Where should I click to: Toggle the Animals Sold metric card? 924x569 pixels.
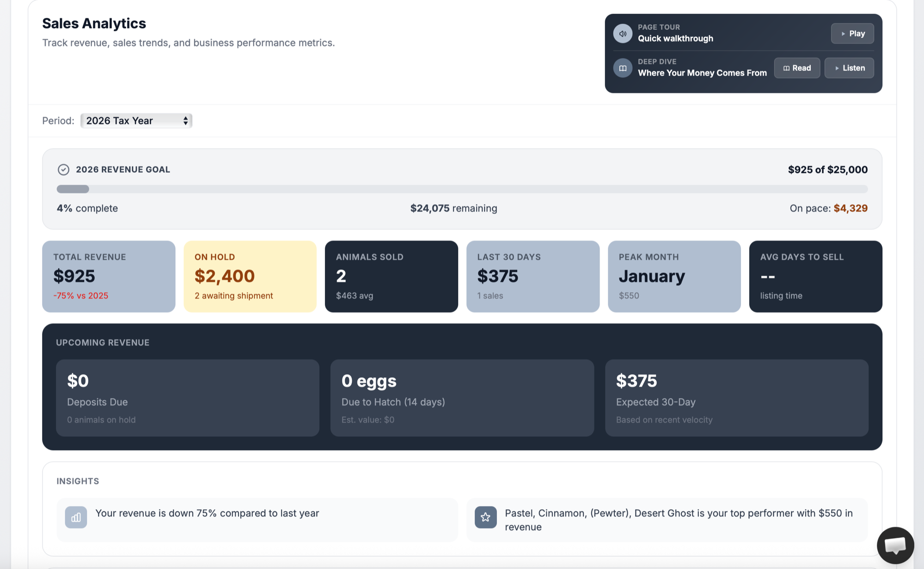point(391,276)
